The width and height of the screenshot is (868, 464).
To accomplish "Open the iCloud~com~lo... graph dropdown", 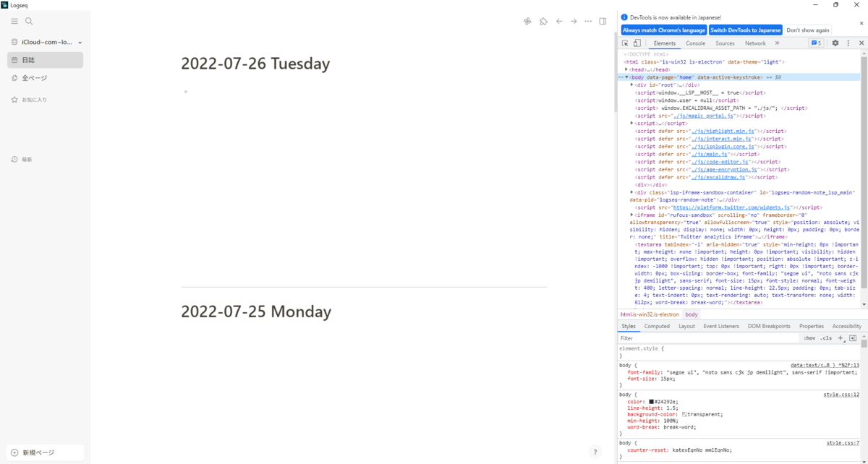I will (46, 43).
